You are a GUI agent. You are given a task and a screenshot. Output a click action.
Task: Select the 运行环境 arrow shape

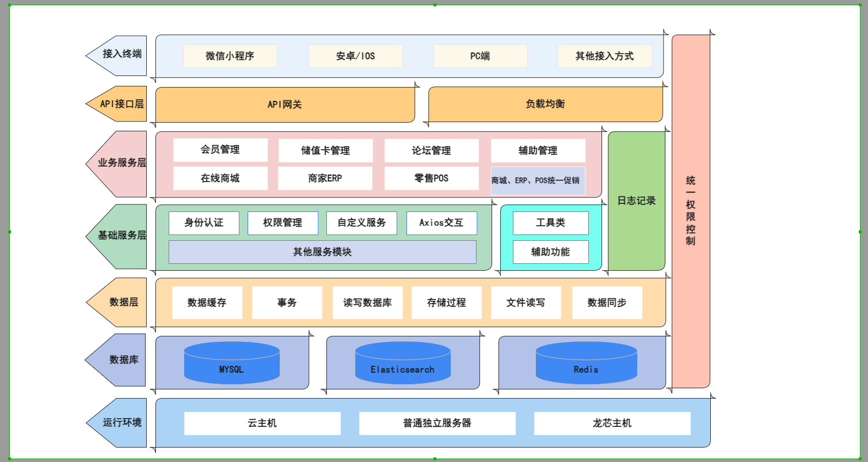(x=116, y=422)
